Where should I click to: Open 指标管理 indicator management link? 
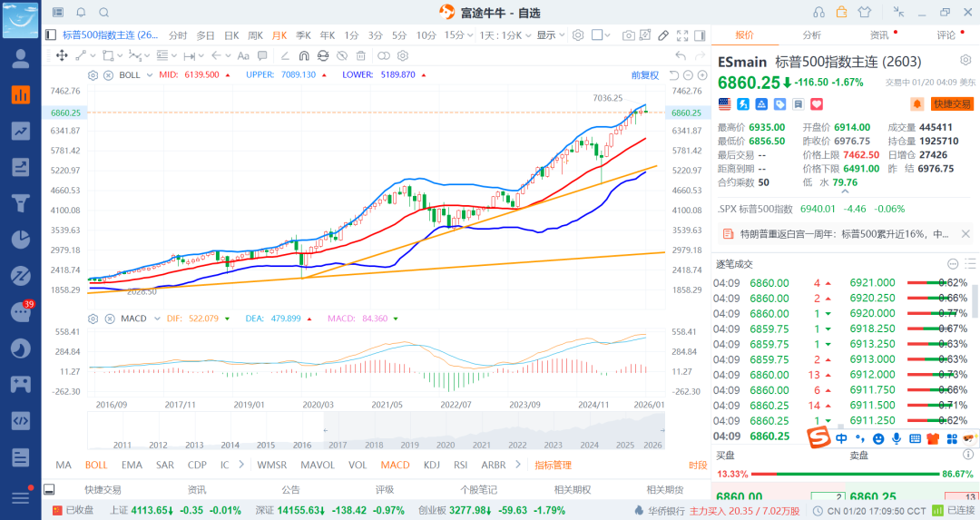point(553,465)
